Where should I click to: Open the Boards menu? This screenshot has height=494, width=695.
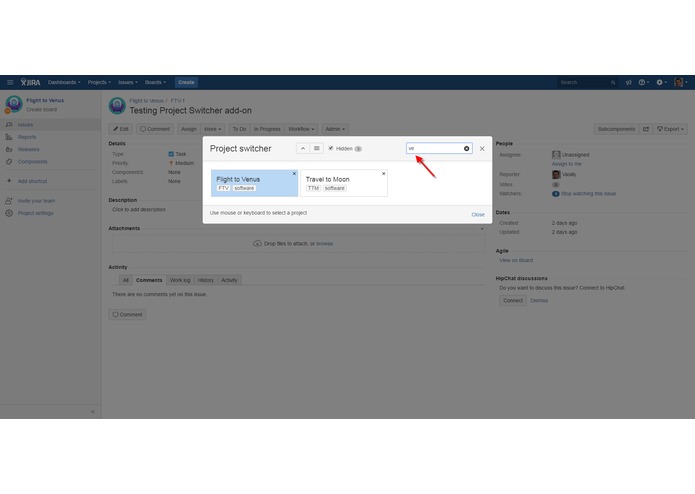point(155,82)
